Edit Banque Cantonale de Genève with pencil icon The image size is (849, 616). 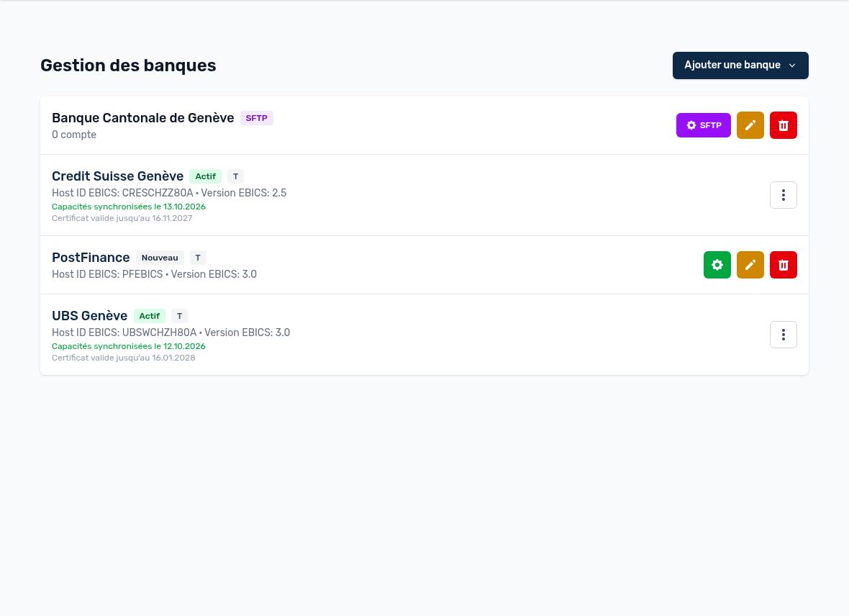tap(750, 125)
